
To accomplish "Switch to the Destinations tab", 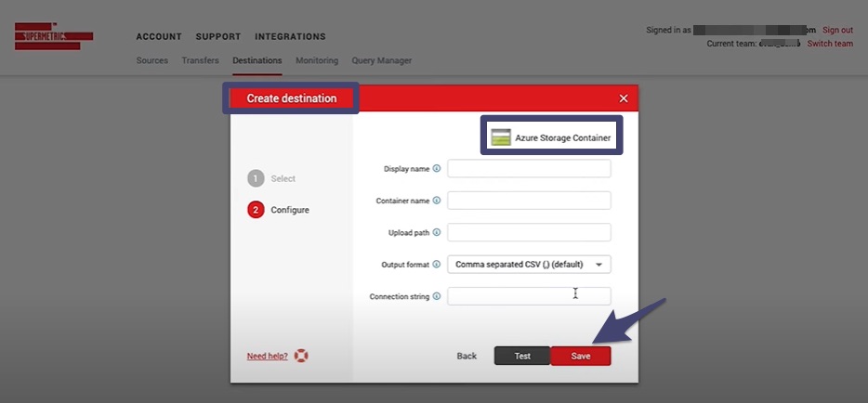I will click(x=257, y=60).
